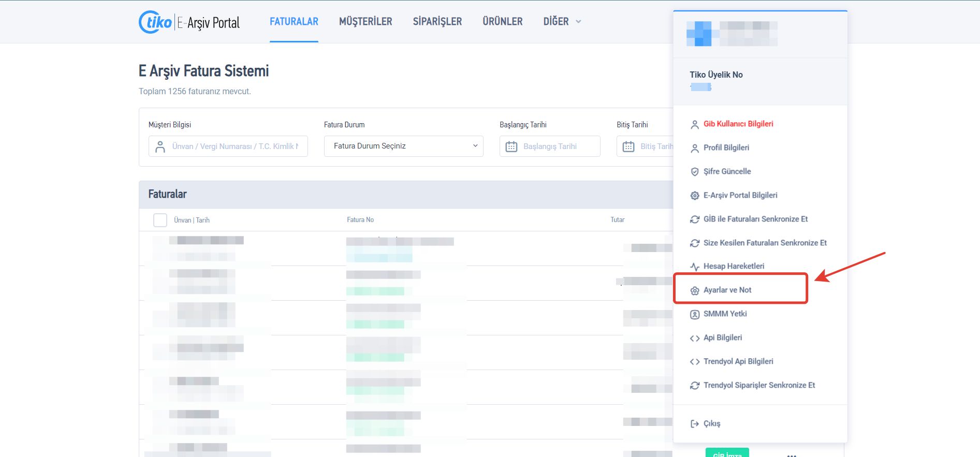Open the Fatura Durum Seçiniz dropdown

404,146
